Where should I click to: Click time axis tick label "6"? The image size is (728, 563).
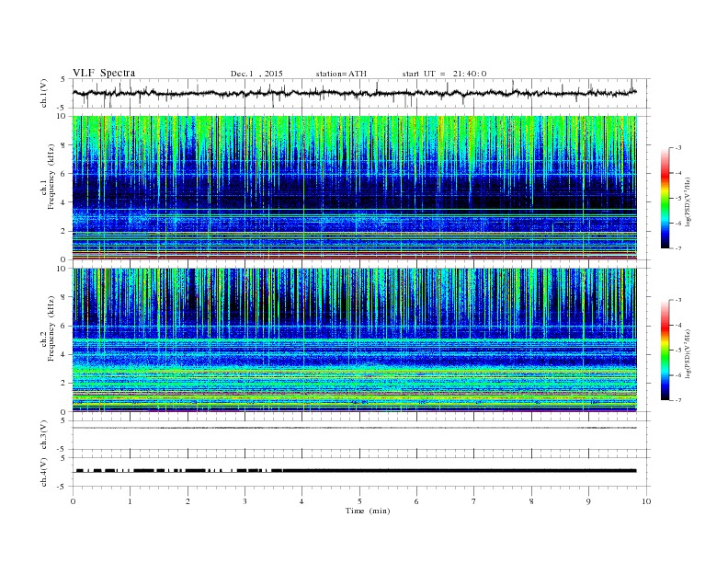416,501
